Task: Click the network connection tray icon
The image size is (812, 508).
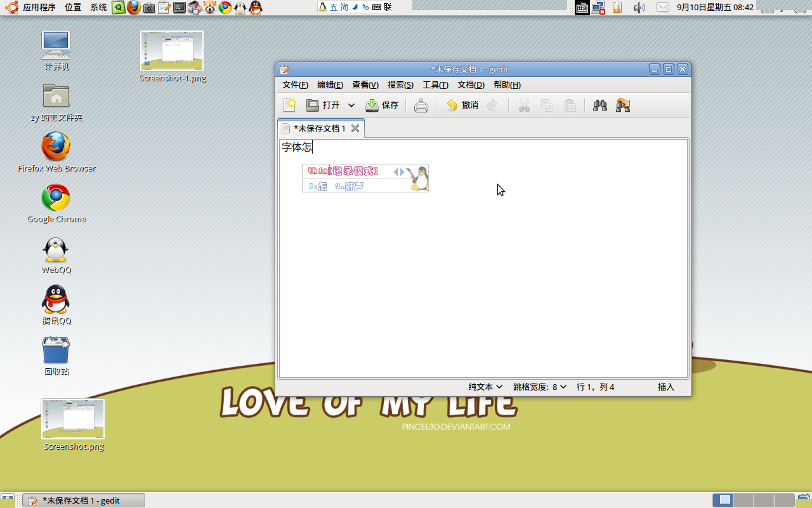Action: tap(599, 8)
